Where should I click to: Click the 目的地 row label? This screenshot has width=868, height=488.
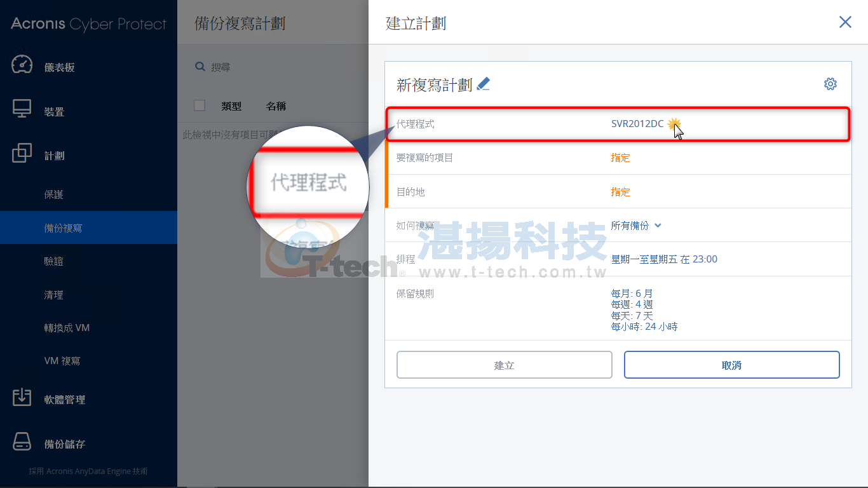tap(410, 192)
